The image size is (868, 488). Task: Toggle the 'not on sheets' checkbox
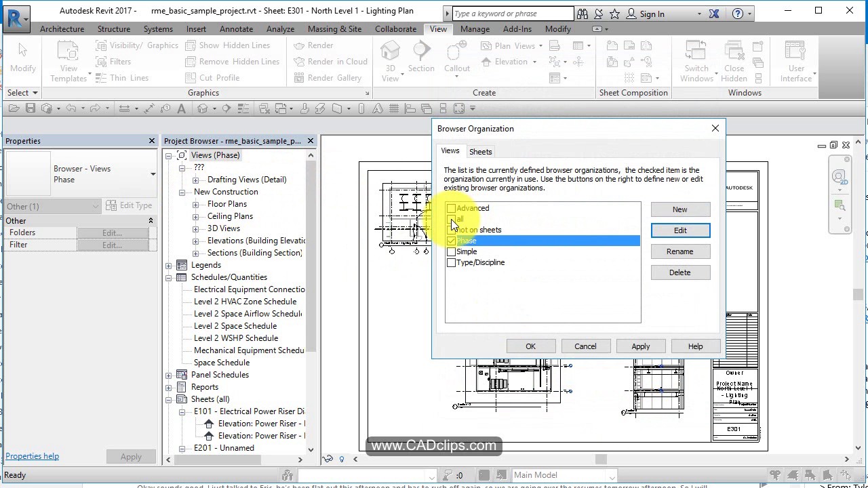451,230
